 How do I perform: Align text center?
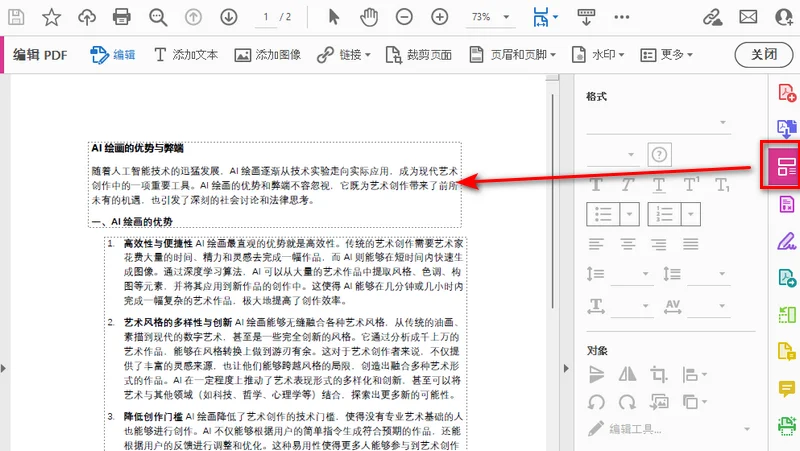[628, 244]
